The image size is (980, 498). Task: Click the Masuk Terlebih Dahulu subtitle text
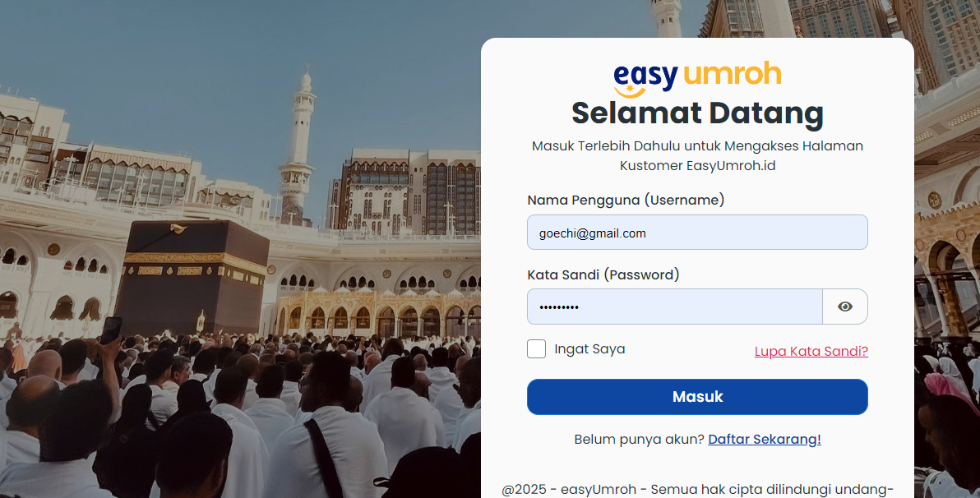click(697, 155)
